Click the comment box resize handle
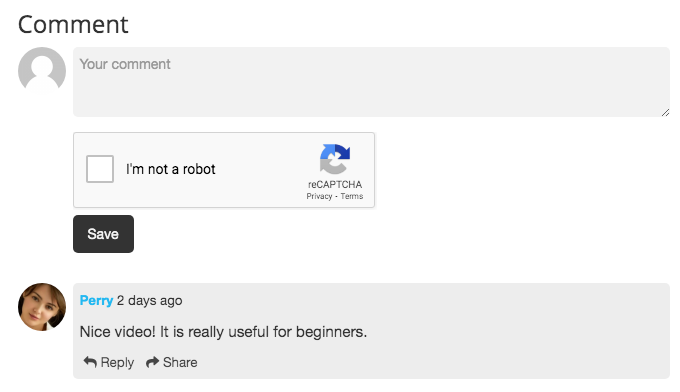The height and width of the screenshot is (392, 680). 666,113
